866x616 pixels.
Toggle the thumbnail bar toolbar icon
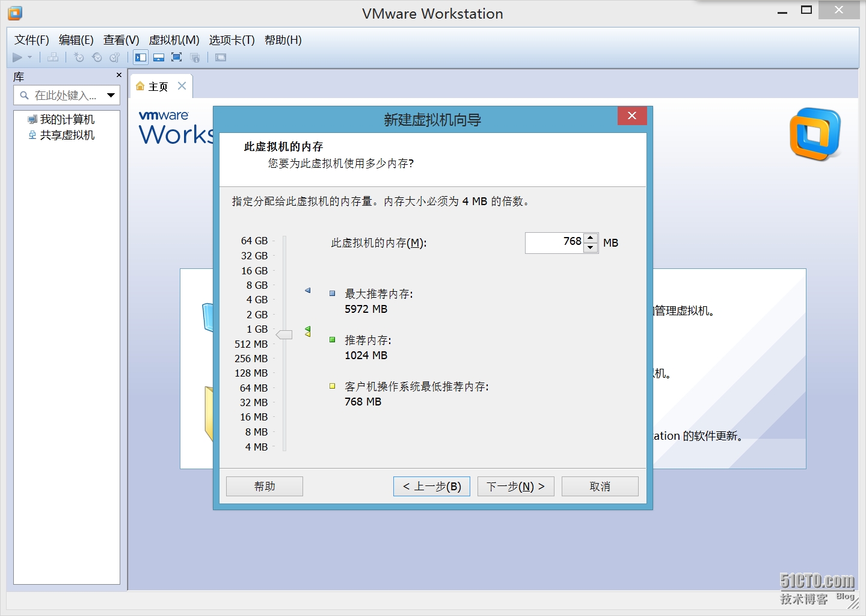pyautogui.click(x=159, y=57)
